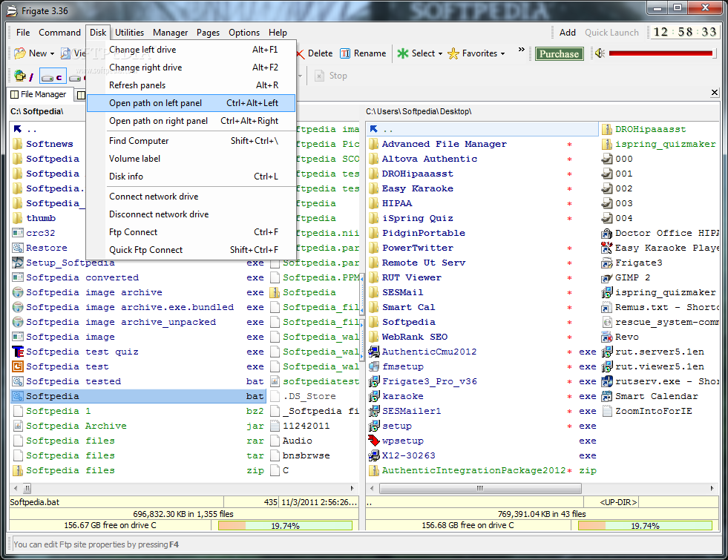Click the Doctor Office HIPAA shortcut icon
Image resolution: width=728 pixels, height=560 pixels.
606,233
